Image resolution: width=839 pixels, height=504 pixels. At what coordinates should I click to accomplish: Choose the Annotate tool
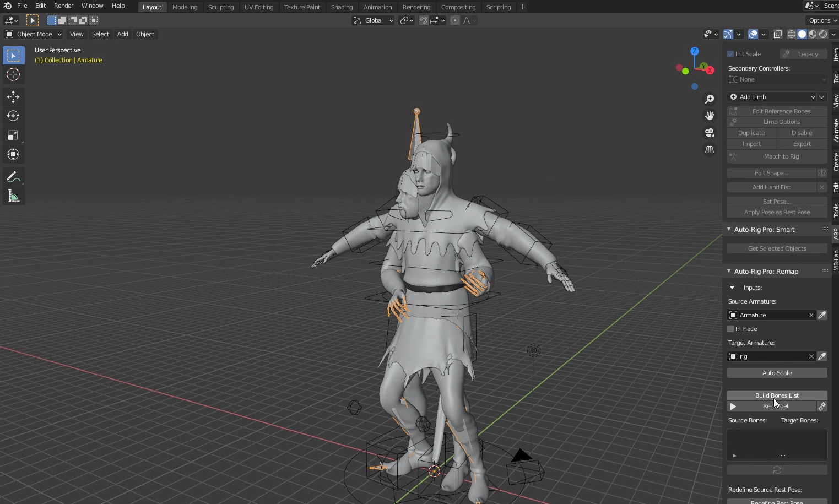coord(13,177)
